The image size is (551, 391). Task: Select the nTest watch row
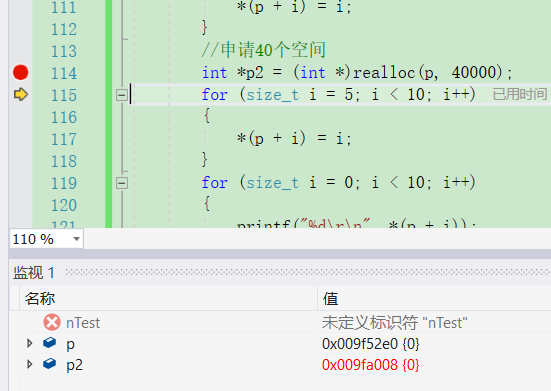pyautogui.click(x=280, y=322)
